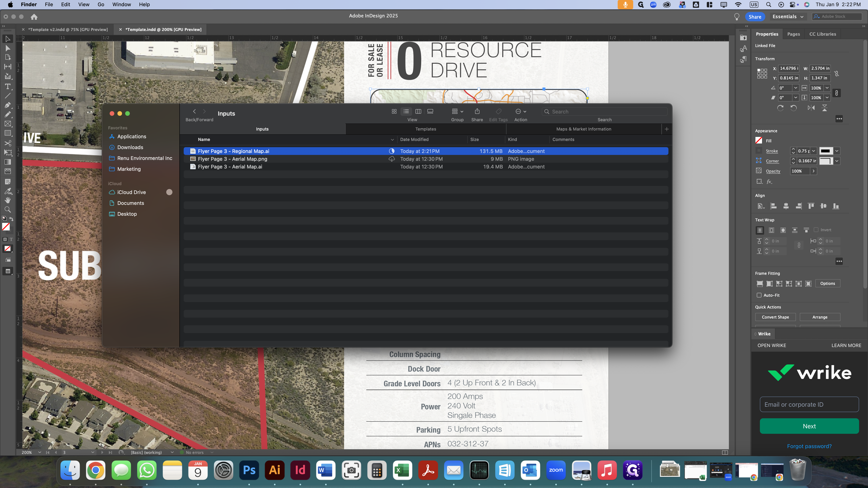Viewport: 868px width, 488px height.
Task: Flip the object vertically
Action: 825,108
